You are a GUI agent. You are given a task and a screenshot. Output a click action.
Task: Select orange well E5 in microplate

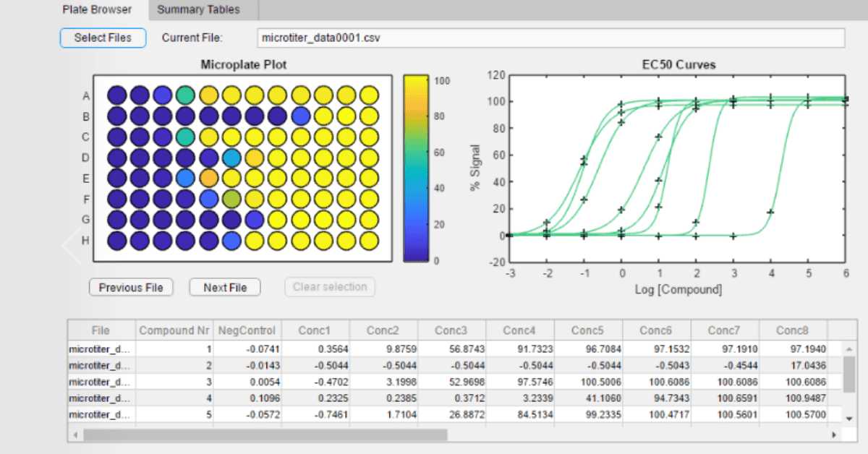[208, 178]
